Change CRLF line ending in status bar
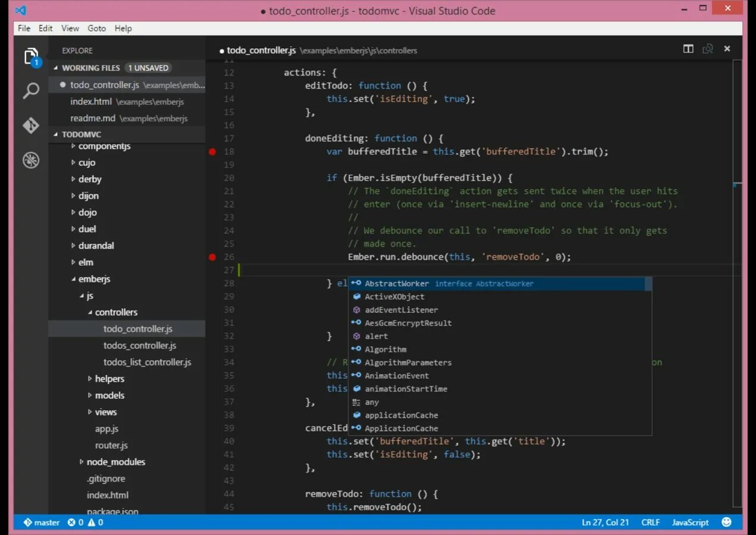Screen dimensions: 756x535 pos(651,523)
